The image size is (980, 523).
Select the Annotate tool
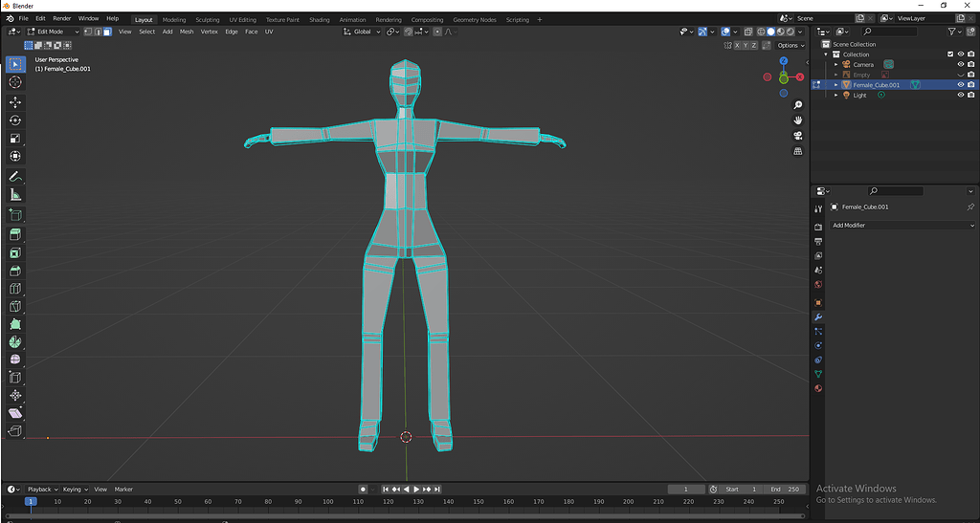(x=15, y=177)
